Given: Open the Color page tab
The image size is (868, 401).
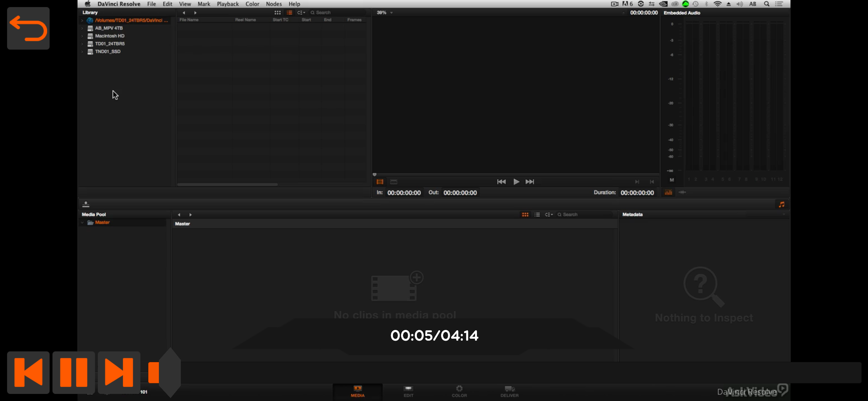Looking at the screenshot, I should [459, 392].
